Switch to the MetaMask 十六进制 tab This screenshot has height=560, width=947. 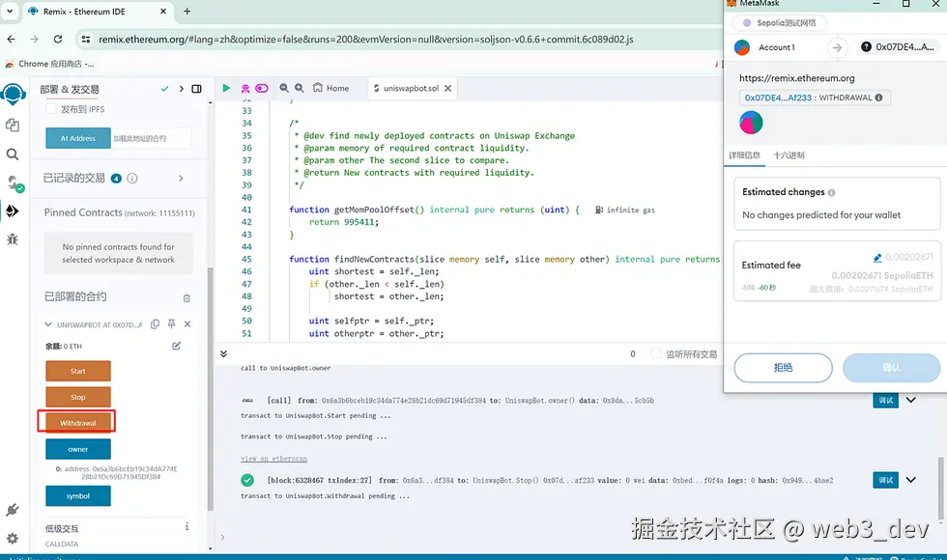789,155
